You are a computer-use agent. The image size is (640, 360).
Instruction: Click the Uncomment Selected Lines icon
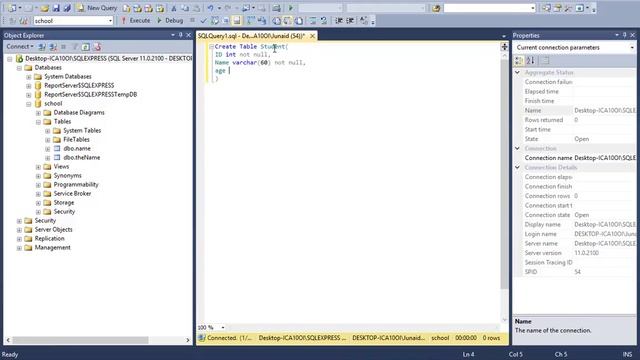click(324, 20)
